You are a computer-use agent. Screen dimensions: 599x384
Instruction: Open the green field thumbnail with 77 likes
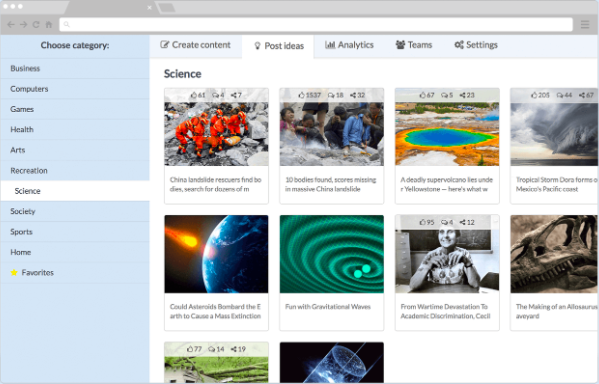click(x=216, y=362)
